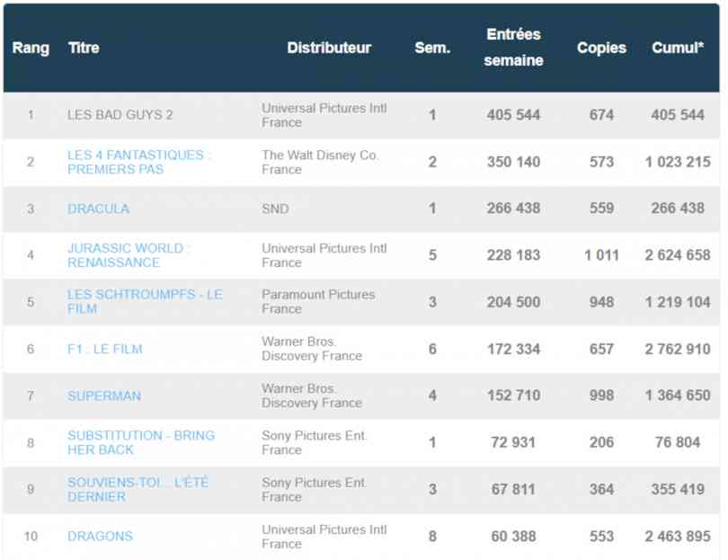
Task: Select the weekly entries value 60 388
Action: pyautogui.click(x=513, y=537)
